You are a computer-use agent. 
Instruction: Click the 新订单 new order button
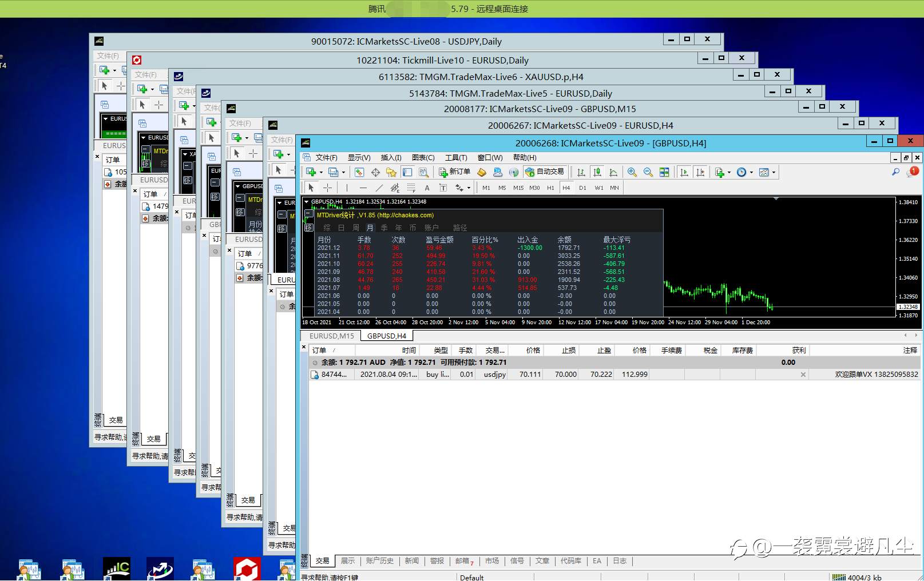click(454, 172)
